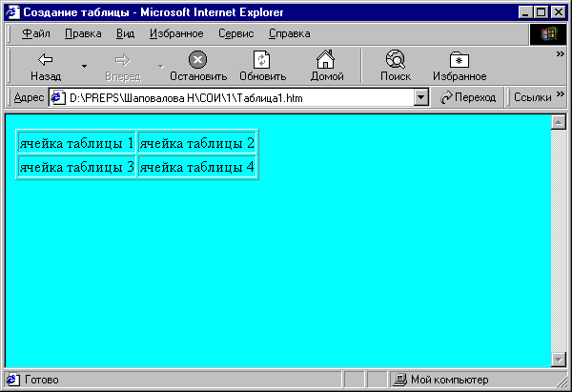Click the Переход go button
The height and width of the screenshot is (392, 572).
468,97
